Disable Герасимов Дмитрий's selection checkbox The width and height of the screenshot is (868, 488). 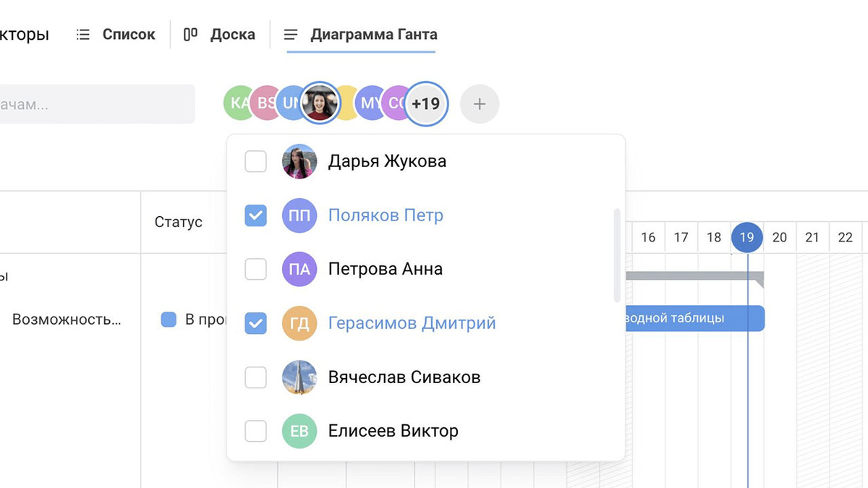click(255, 323)
